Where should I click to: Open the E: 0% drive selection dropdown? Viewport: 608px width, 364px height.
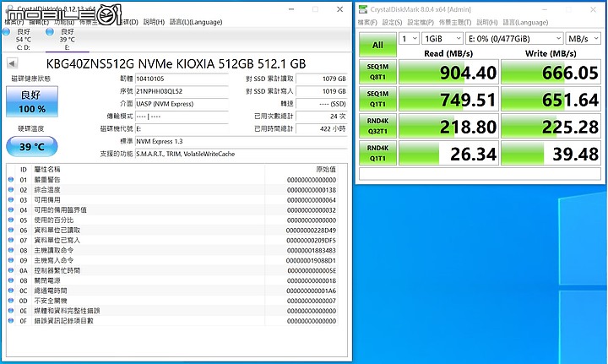click(514, 38)
